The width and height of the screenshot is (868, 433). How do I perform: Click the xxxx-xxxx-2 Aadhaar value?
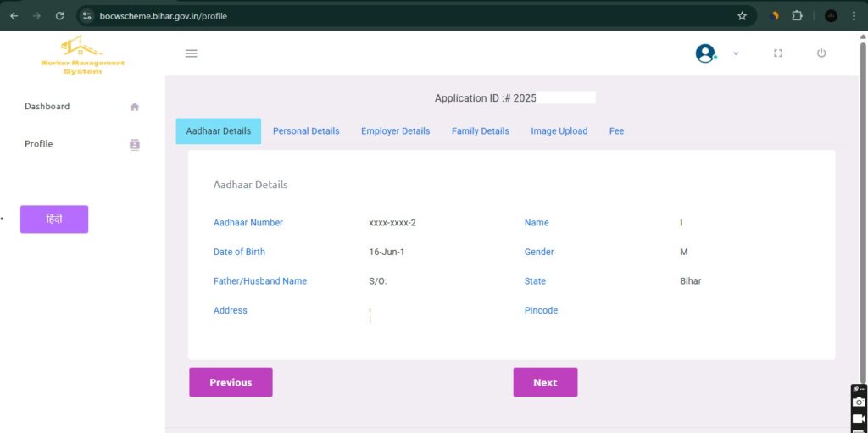[392, 223]
